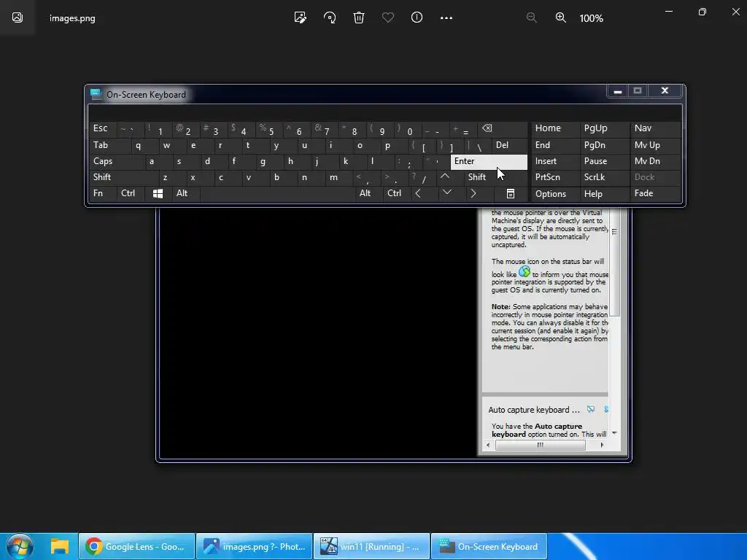Click the Mv Dn key
The height and width of the screenshot is (560, 747).
click(656, 161)
